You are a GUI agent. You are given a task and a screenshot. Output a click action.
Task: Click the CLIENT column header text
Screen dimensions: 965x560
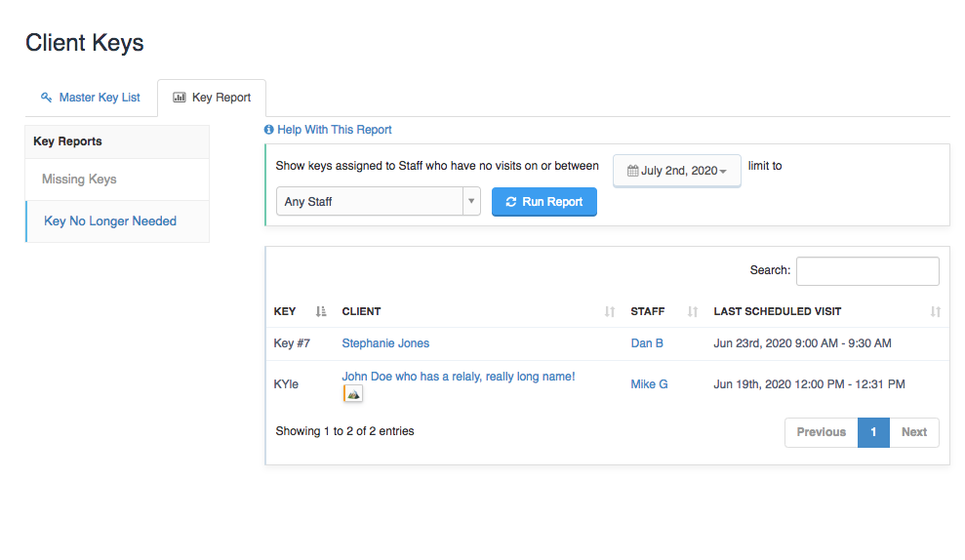click(361, 311)
